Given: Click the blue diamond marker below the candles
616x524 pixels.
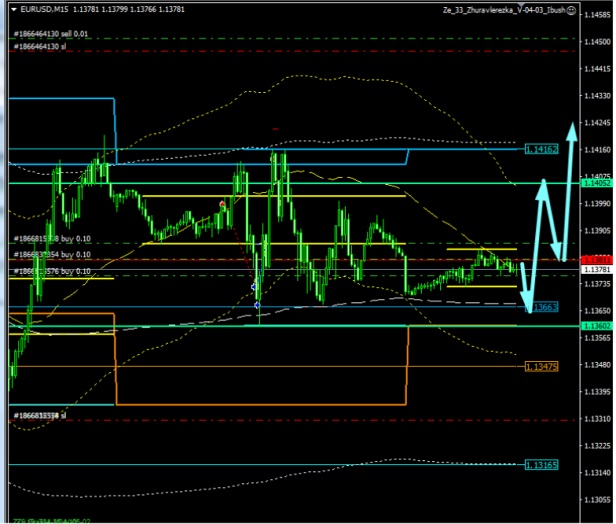Looking at the screenshot, I should pyautogui.click(x=257, y=304).
